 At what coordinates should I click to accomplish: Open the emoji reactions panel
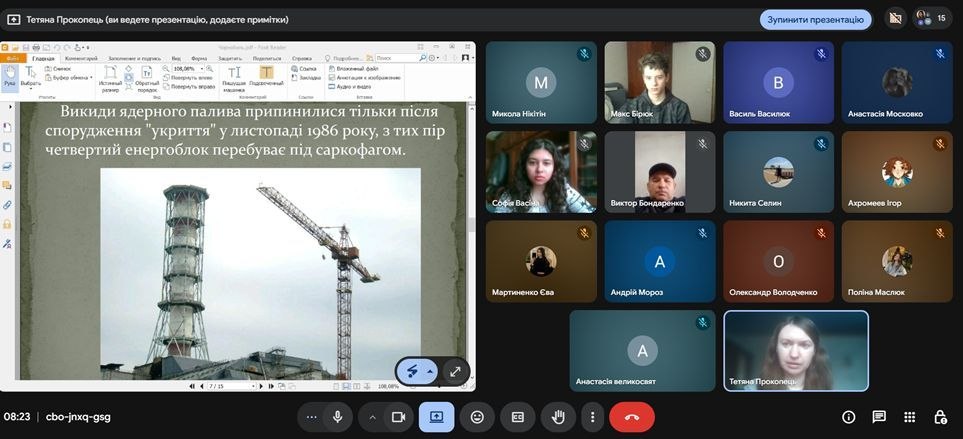477,417
